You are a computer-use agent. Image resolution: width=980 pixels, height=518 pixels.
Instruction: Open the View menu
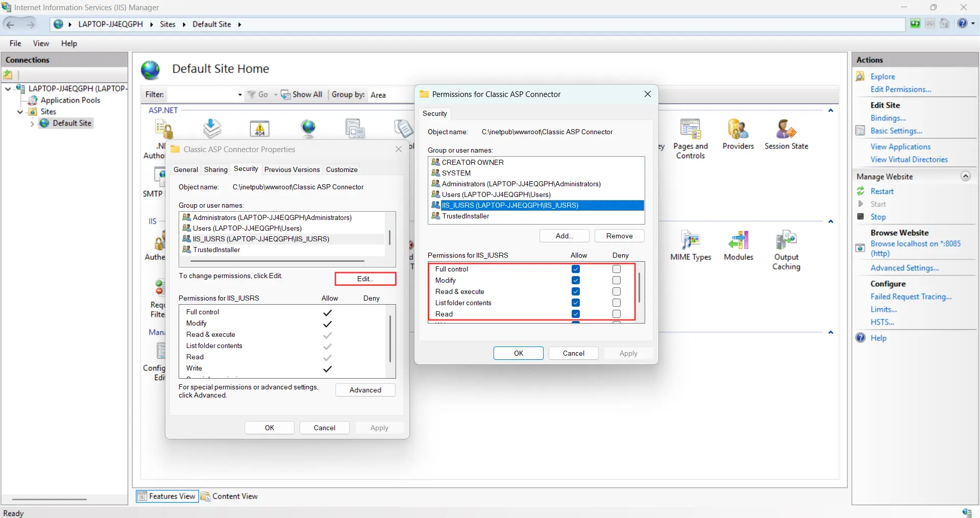(x=41, y=43)
